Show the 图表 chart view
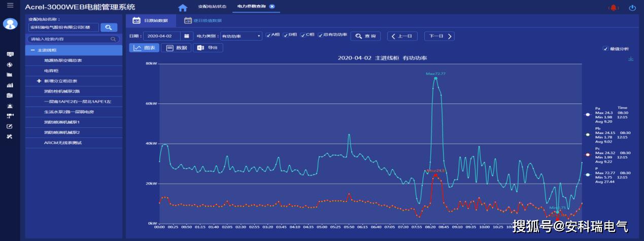Image resolution: width=644 pixels, height=241 pixels. 144,48
